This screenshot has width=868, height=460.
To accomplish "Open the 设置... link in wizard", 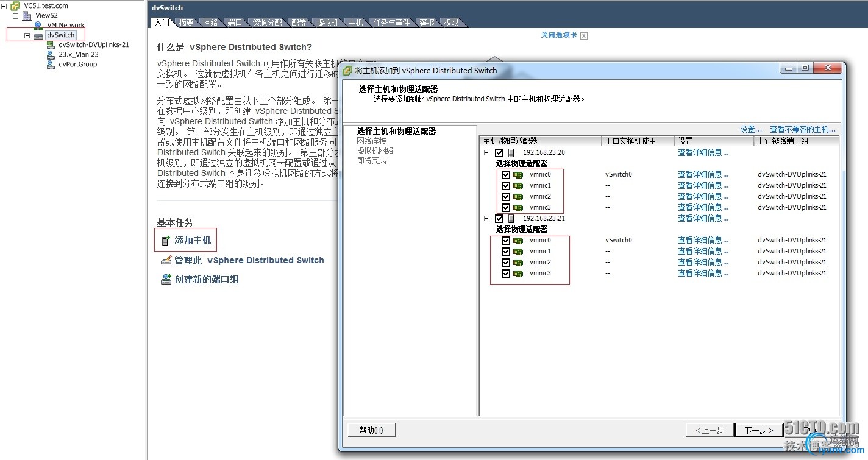I will (751, 129).
